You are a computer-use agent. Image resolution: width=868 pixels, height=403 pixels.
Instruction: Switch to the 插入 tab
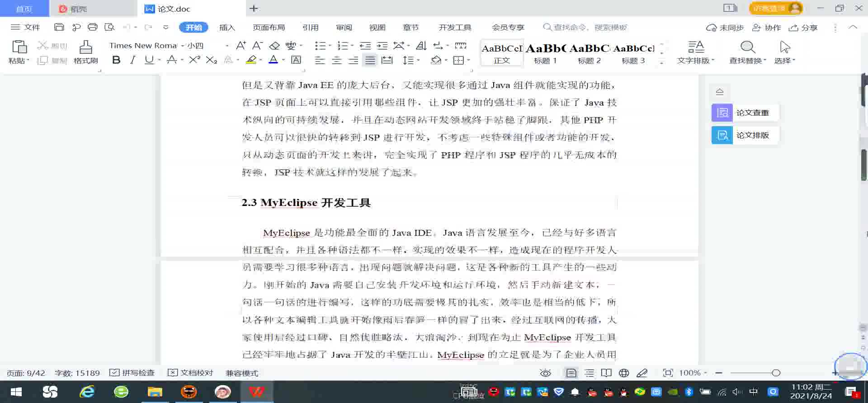pos(227,27)
